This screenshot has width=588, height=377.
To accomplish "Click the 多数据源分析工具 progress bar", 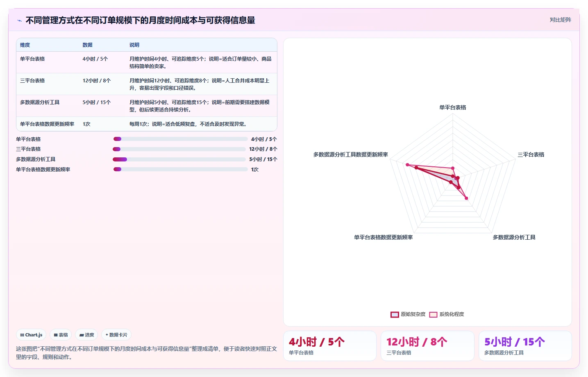I will click(179, 159).
